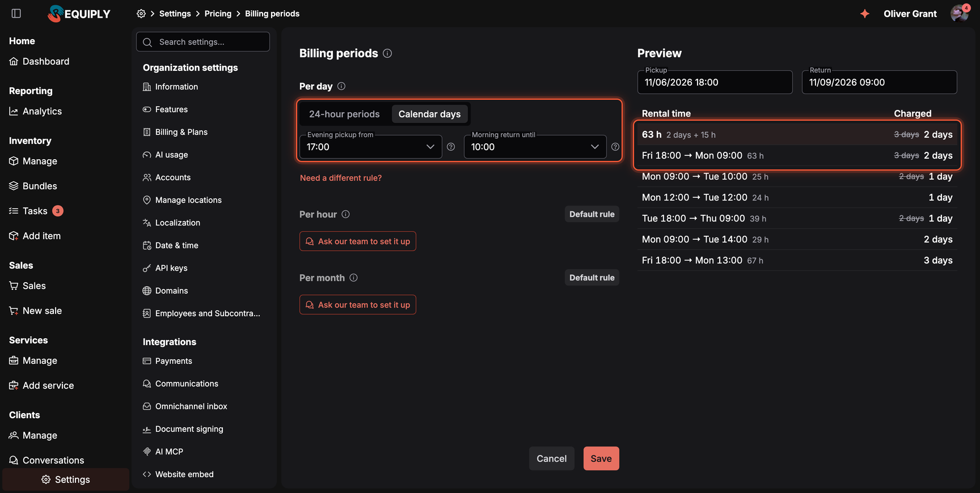Open API keys settings

click(x=165, y=268)
